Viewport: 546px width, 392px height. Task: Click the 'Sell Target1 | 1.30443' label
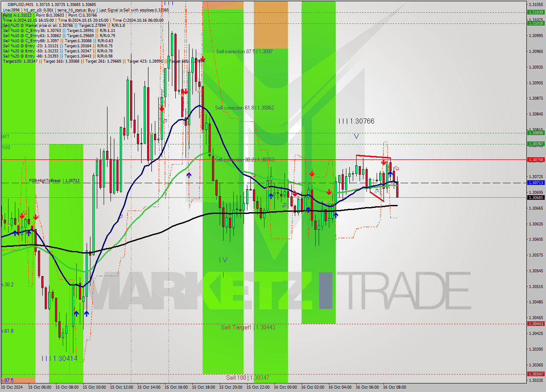pos(248,327)
